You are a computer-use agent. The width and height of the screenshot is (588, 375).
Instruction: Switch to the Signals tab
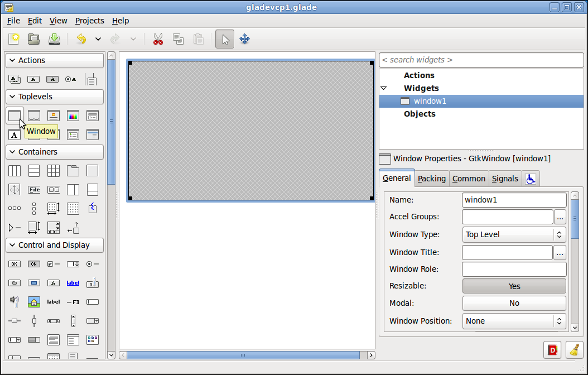pyautogui.click(x=505, y=179)
